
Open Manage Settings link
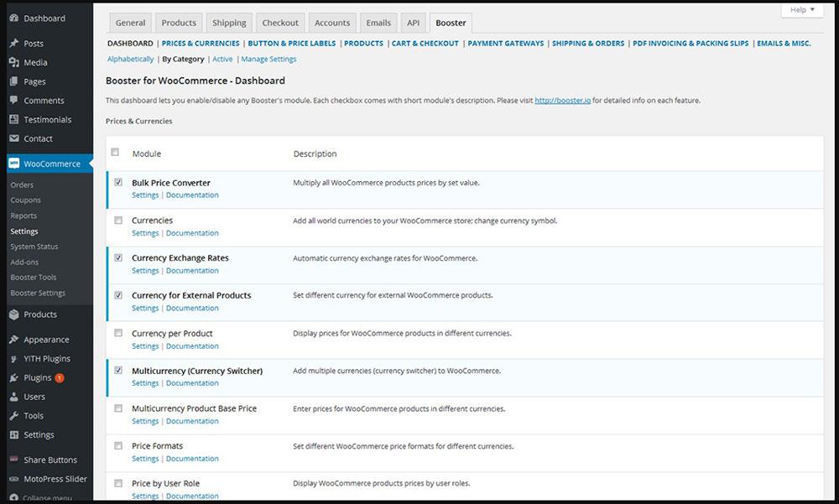point(268,59)
